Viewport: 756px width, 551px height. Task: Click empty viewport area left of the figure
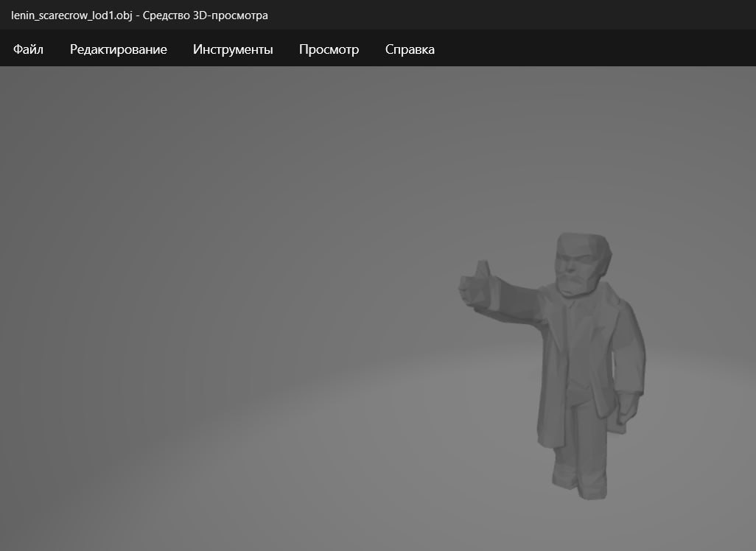tap(221, 331)
